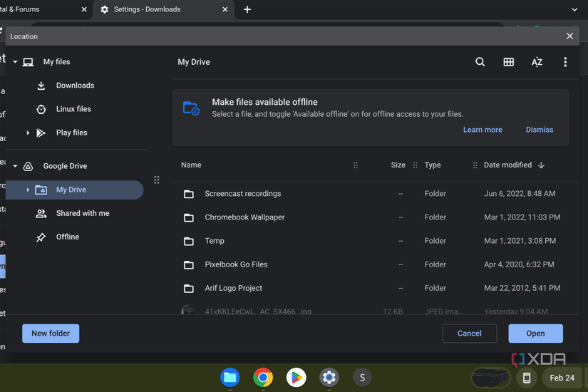Click the New folder button
Image resolution: width=588 pixels, height=392 pixels.
click(51, 334)
